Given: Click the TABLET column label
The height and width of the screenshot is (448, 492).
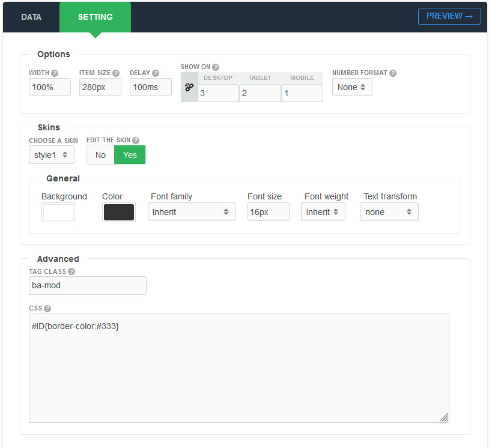Looking at the screenshot, I should [260, 78].
